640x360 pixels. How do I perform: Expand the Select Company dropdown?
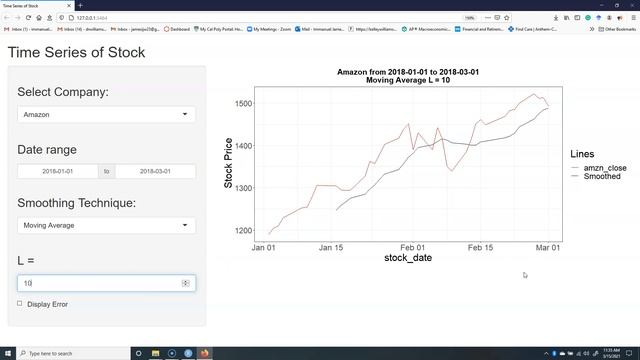click(106, 115)
